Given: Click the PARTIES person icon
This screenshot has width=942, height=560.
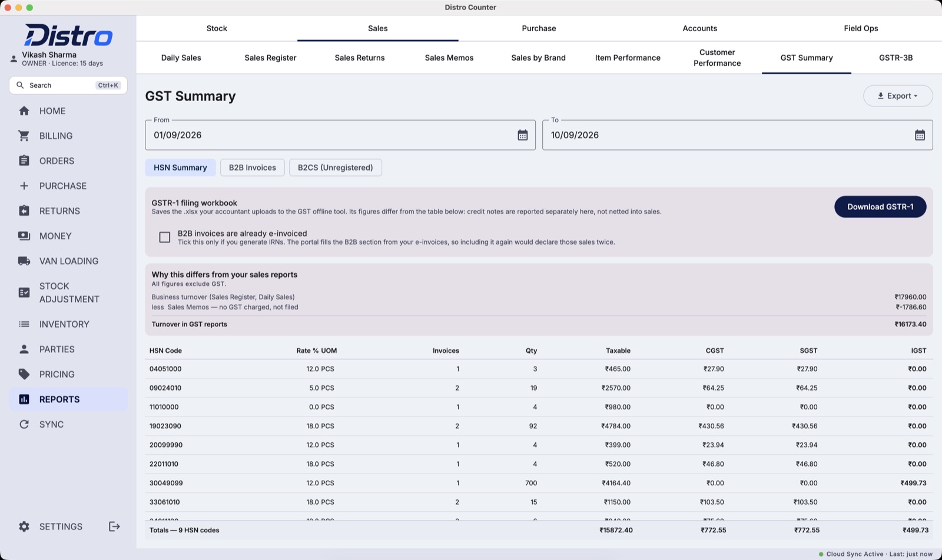Looking at the screenshot, I should (24, 349).
